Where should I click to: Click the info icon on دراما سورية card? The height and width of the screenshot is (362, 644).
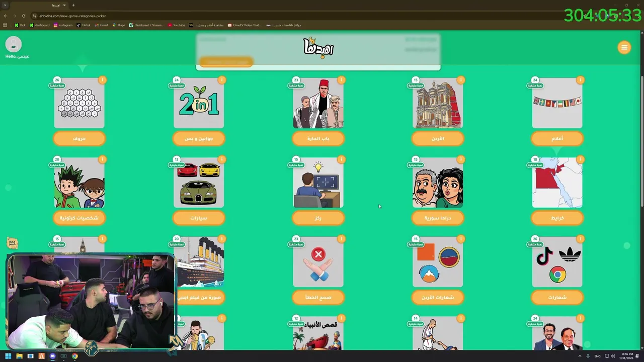(461, 159)
